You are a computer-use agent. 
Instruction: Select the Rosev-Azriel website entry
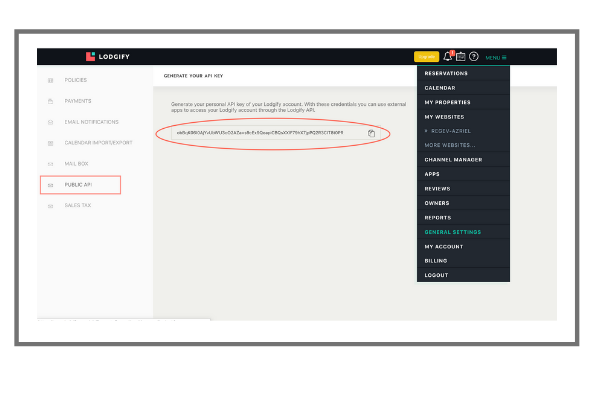point(463,131)
